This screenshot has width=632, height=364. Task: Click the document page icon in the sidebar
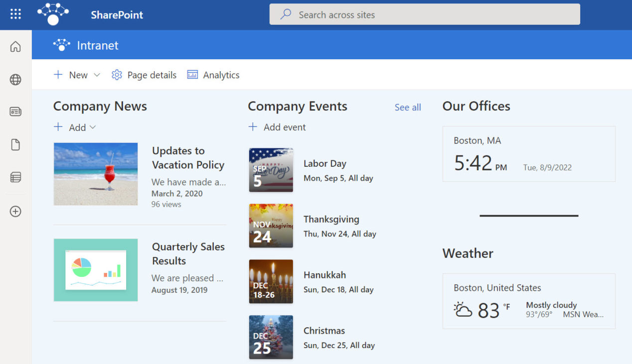tap(15, 144)
